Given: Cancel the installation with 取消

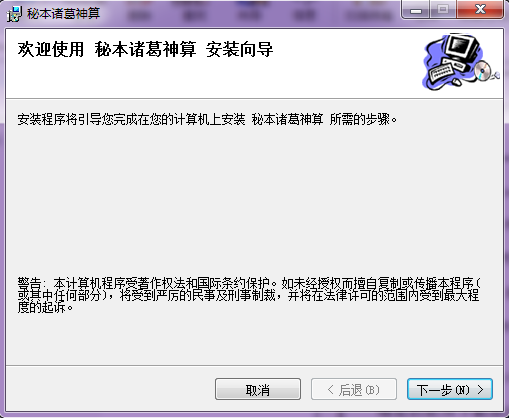Looking at the screenshot, I should 258,389.
